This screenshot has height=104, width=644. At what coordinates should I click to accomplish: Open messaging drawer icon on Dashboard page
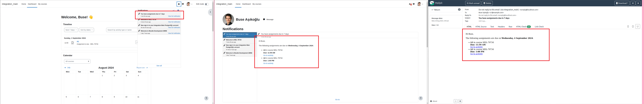click(x=183, y=4)
